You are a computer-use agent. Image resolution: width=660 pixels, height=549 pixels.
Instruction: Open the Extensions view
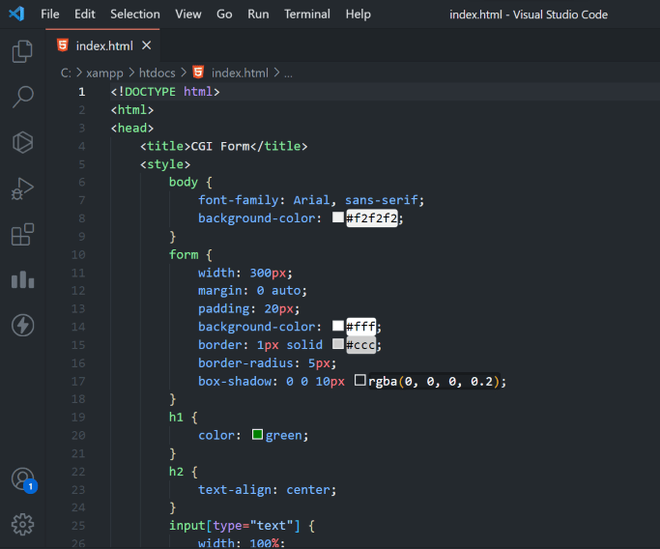pos(22,234)
